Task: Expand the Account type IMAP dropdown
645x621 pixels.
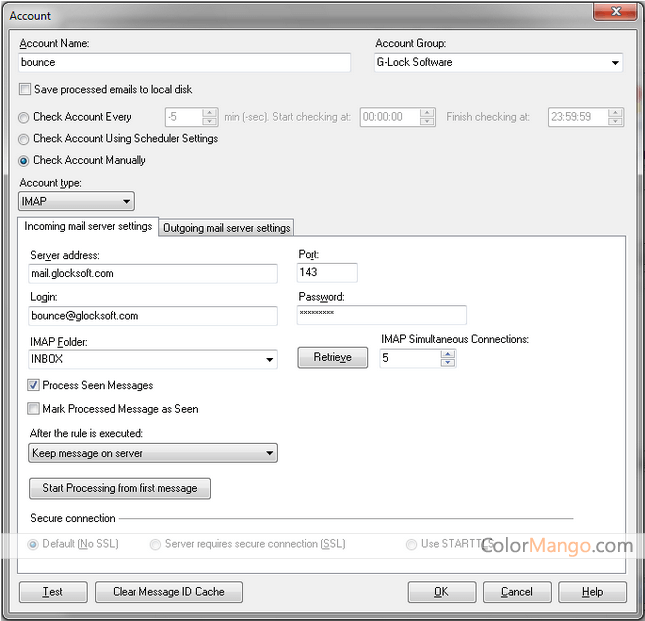Action: pyautogui.click(x=125, y=201)
